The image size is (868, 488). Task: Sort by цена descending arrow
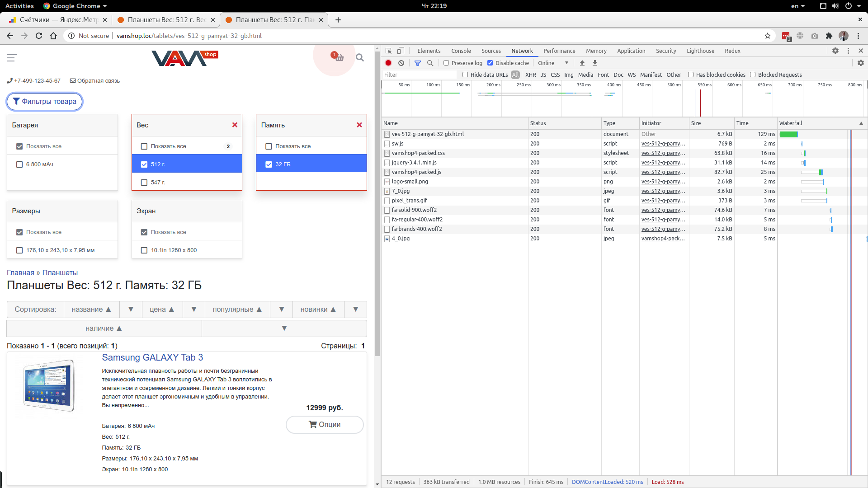click(194, 310)
